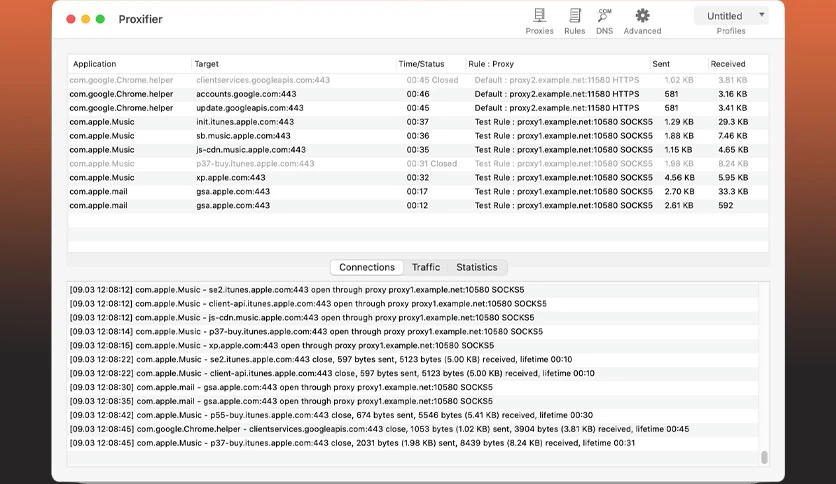This screenshot has height=484, width=836.
Task: Click the 12:08:30 gsa.apple.com log entry
Action: click(x=413, y=387)
